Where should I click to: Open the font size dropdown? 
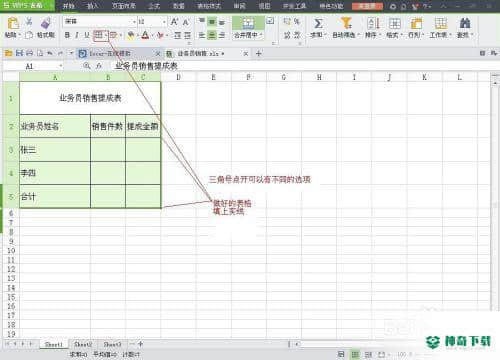tap(164, 22)
